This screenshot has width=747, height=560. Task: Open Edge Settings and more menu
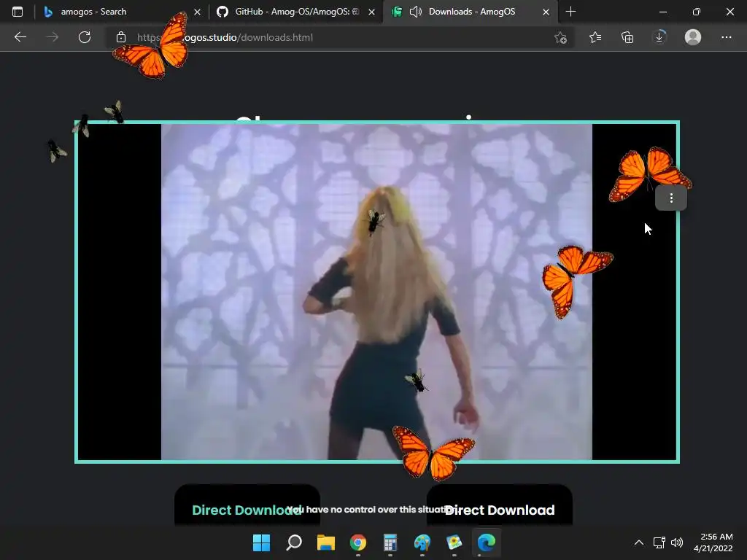pyautogui.click(x=726, y=37)
